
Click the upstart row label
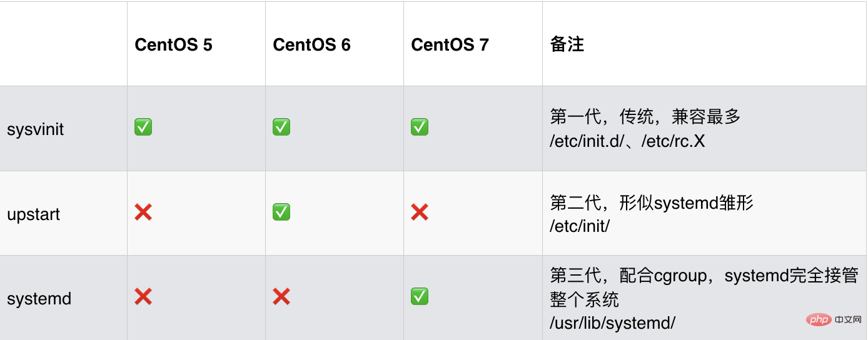[34, 215]
